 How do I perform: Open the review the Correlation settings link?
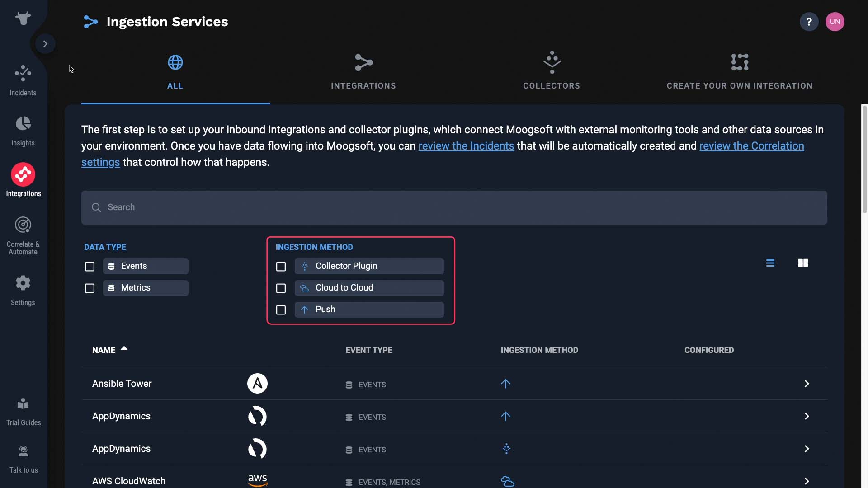click(x=751, y=146)
